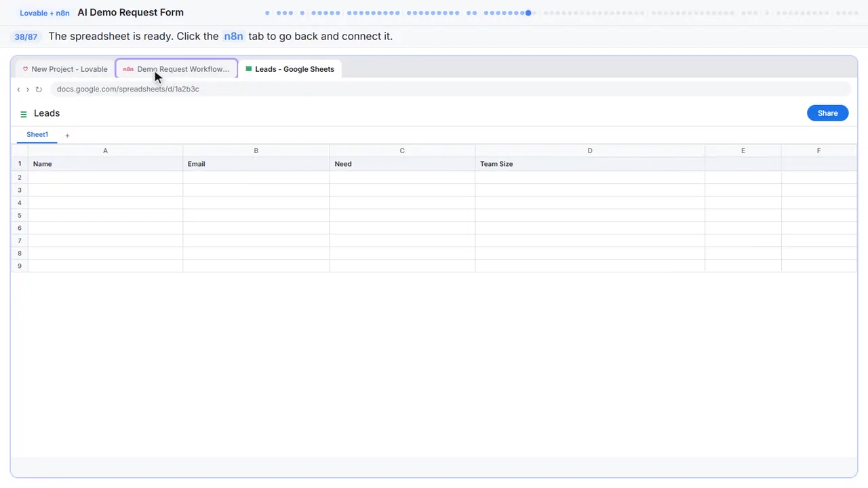Select row 1 header
This screenshot has height=488, width=868.
click(x=20, y=164)
